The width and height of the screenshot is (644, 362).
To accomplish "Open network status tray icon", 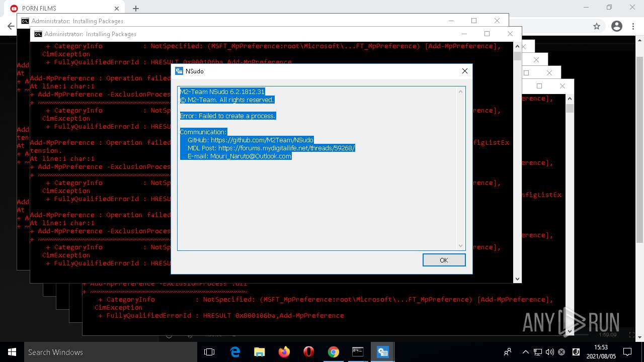I will (x=538, y=352).
